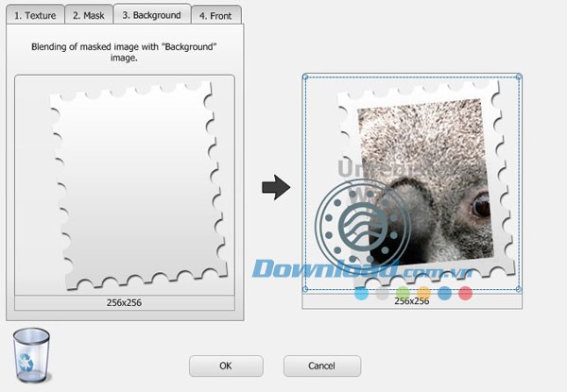Click the orange dot below preview
Viewport: 567px width, 392px height.
(424, 293)
